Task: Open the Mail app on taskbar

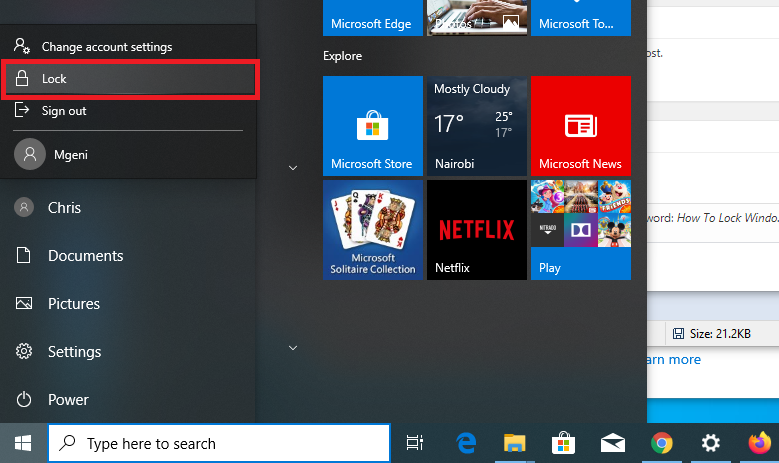Action: [613, 443]
